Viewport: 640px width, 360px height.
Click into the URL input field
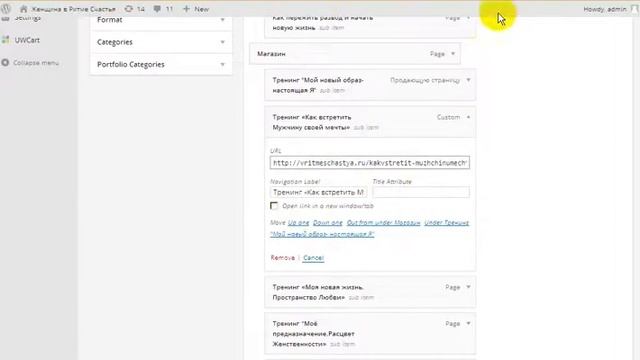369,163
